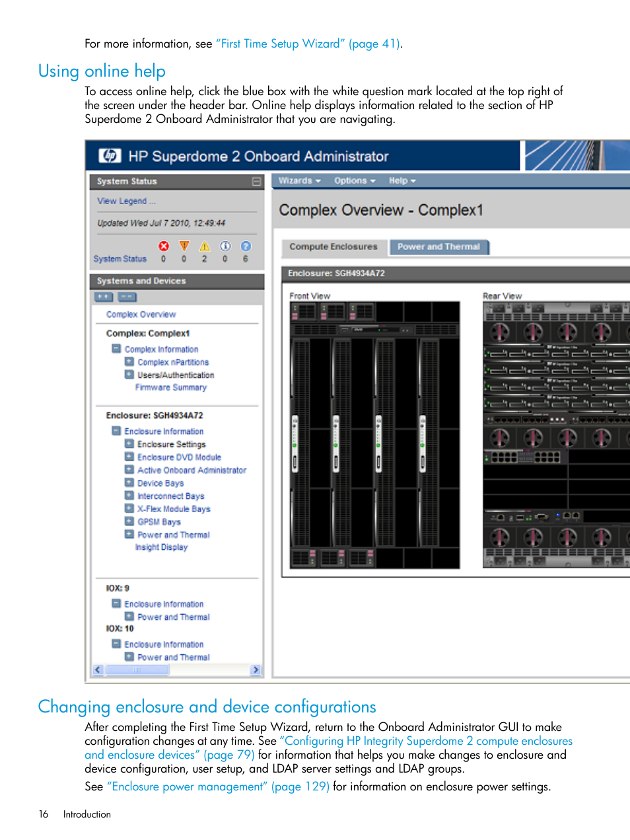Open the Help menu

(402, 180)
